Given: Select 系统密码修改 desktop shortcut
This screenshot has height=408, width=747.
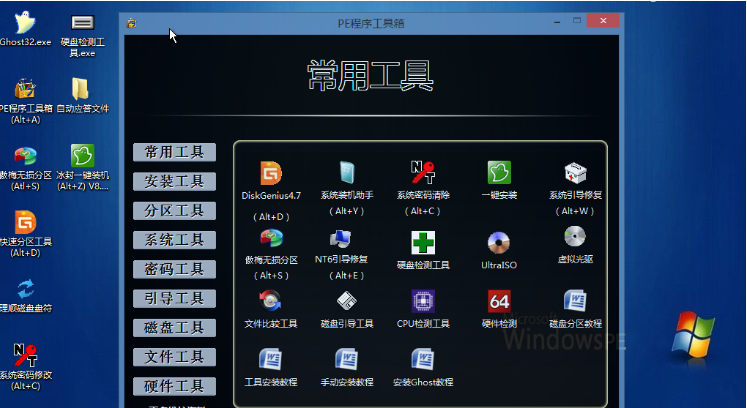Looking at the screenshot, I should [x=26, y=367].
